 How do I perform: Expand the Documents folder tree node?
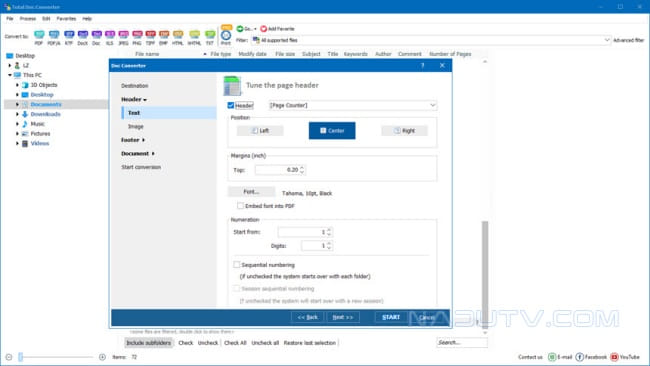(17, 104)
